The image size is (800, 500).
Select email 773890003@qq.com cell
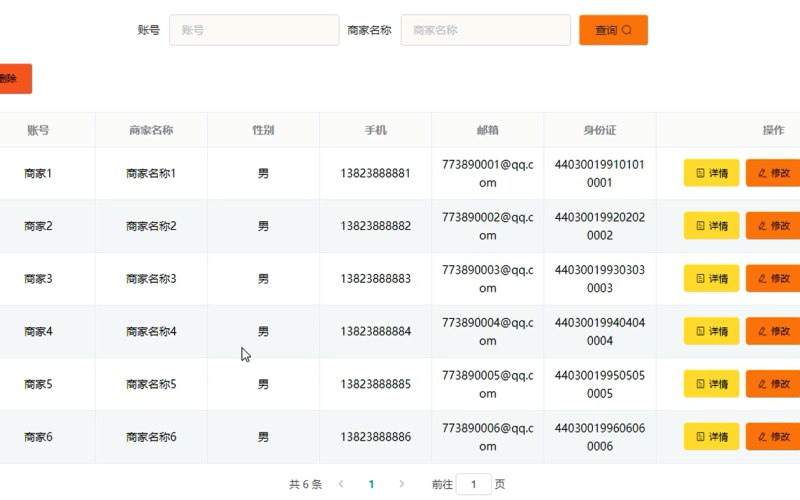(x=488, y=279)
